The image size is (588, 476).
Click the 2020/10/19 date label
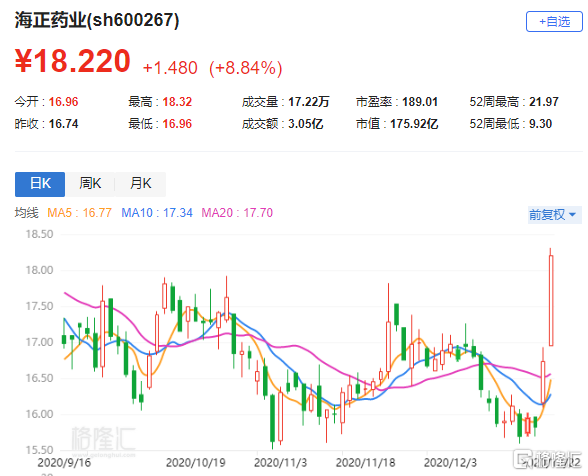coord(196,462)
